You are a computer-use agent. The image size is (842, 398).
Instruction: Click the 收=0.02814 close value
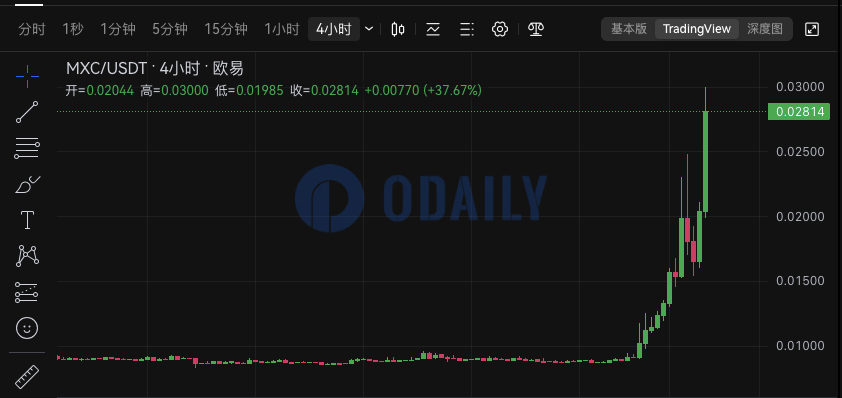click(324, 91)
